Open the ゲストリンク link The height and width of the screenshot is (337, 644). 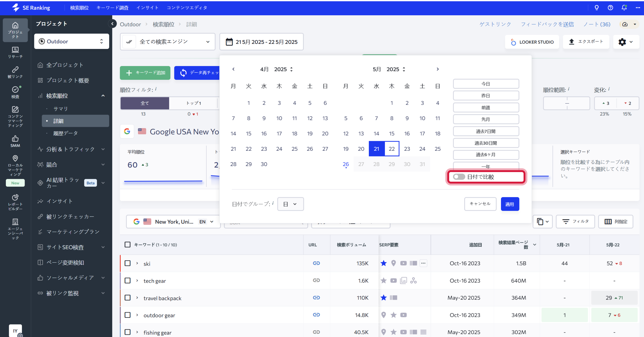pyautogui.click(x=495, y=24)
